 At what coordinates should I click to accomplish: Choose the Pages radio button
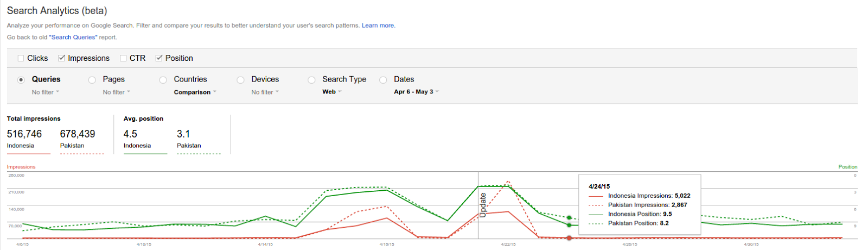[92, 80]
